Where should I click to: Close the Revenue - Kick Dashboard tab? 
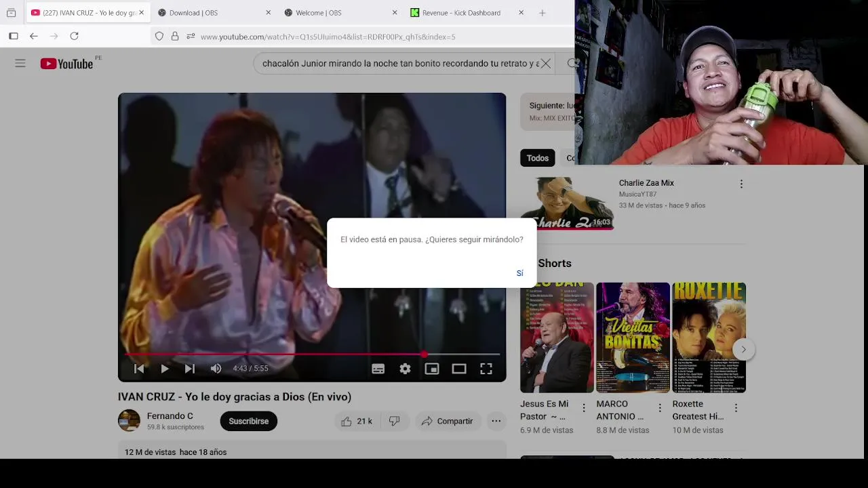coord(521,13)
